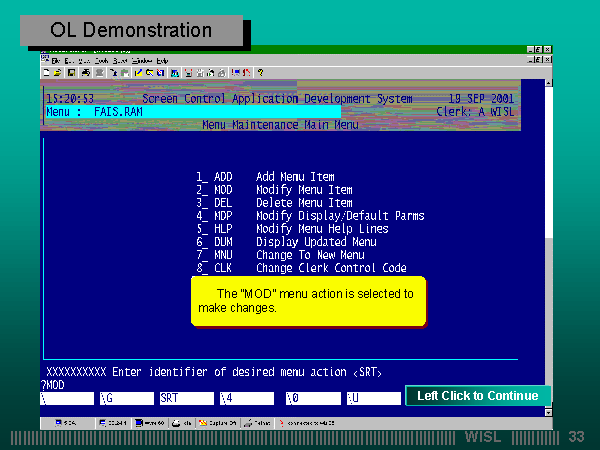Open the File menu
Screen dimensions: 600x450
(x=57, y=61)
